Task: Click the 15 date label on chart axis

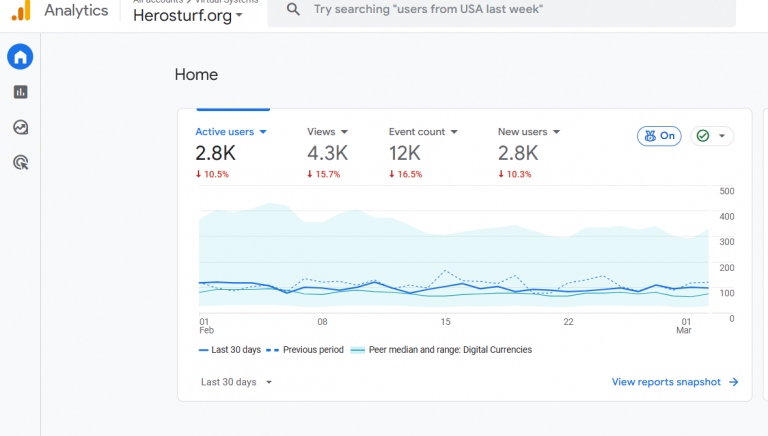Action: coord(445,322)
